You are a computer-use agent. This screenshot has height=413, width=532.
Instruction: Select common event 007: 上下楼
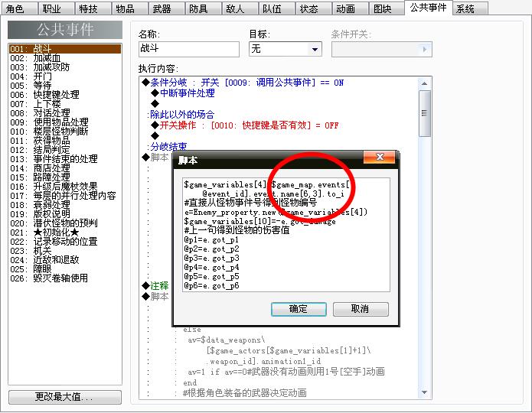[x=65, y=104]
